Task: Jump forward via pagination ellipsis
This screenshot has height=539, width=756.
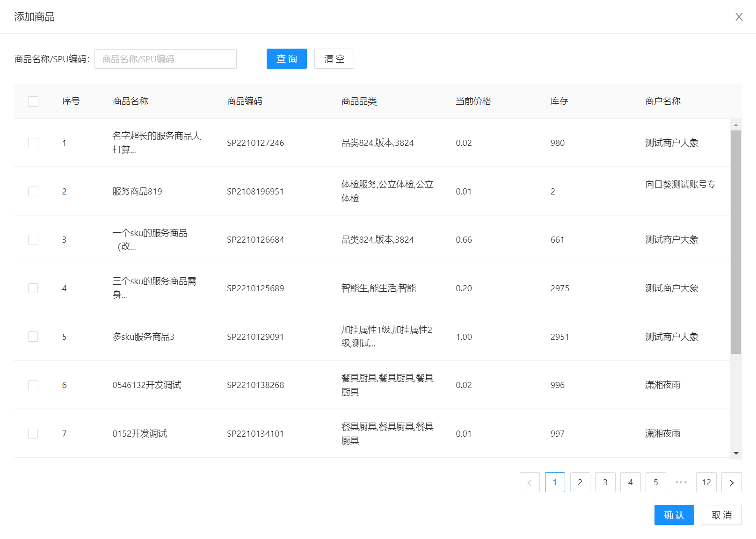Action: tap(681, 482)
